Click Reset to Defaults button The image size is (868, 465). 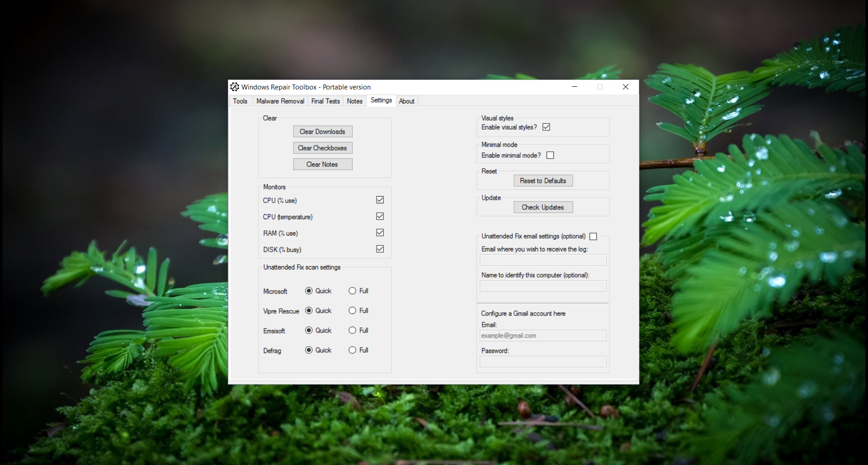(x=543, y=181)
